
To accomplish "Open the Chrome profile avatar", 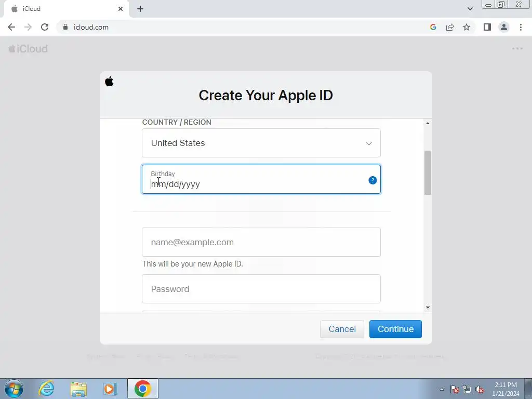I will tap(504, 27).
